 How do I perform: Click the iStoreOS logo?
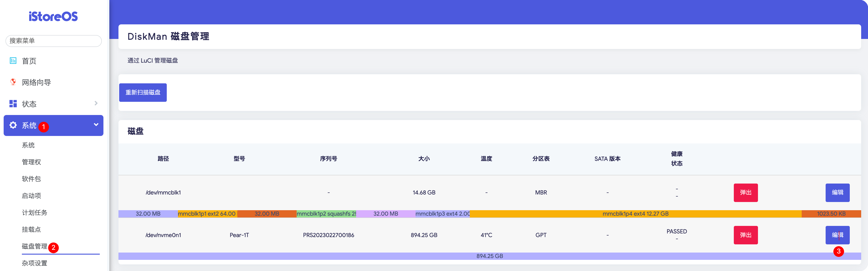pyautogui.click(x=53, y=16)
